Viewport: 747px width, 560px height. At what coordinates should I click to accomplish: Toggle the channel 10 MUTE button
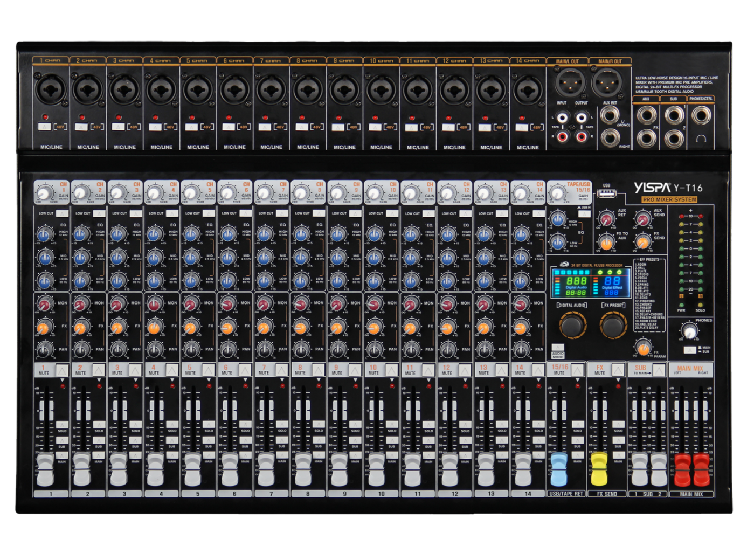[x=392, y=370]
